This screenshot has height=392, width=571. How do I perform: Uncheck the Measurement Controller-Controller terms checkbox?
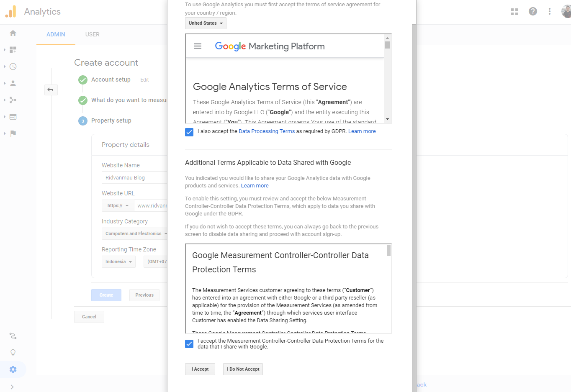click(189, 343)
